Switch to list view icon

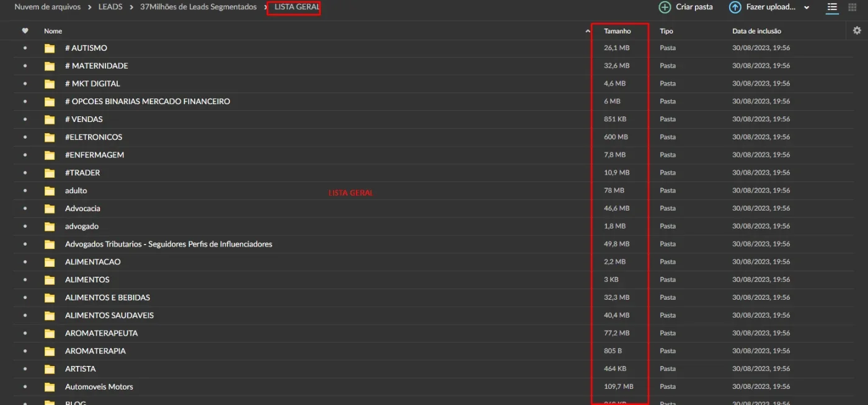tap(833, 7)
